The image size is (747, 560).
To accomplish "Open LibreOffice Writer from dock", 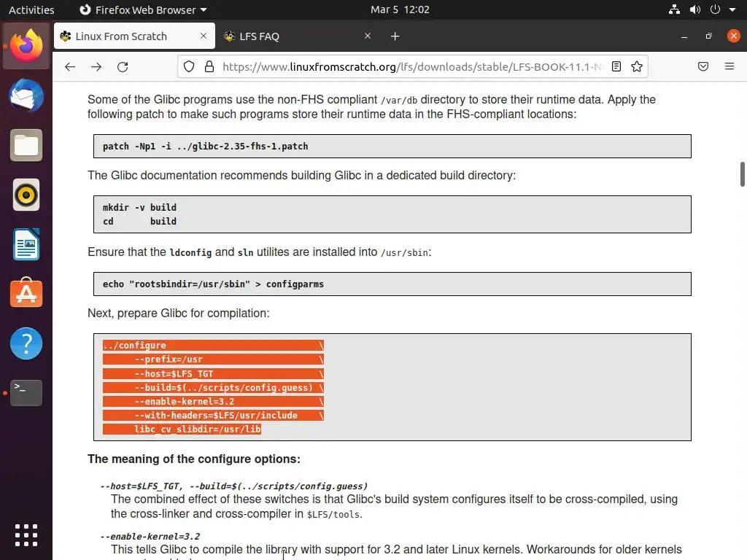I will 26,244.
